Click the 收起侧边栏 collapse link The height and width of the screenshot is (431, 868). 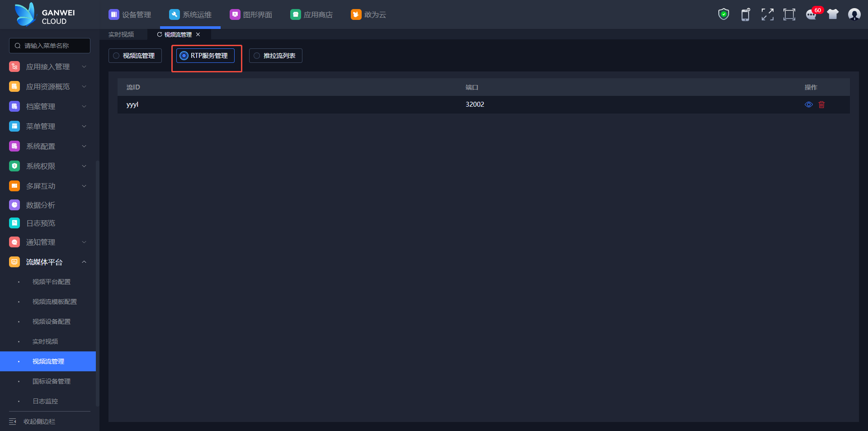tap(39, 422)
